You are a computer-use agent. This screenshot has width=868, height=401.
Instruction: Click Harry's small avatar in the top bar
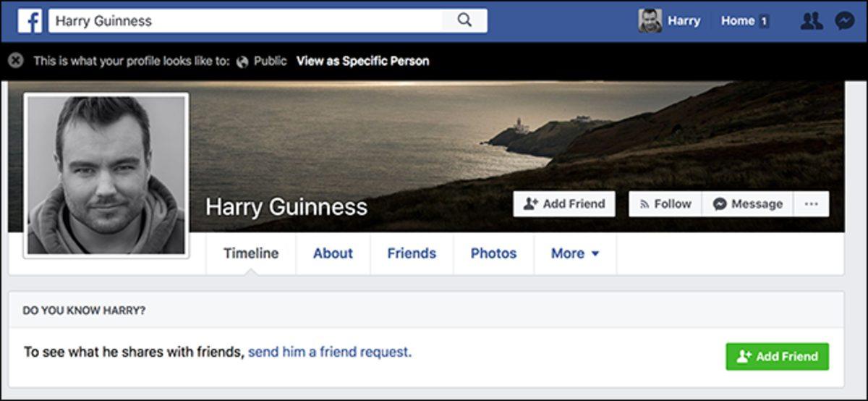[x=650, y=21]
